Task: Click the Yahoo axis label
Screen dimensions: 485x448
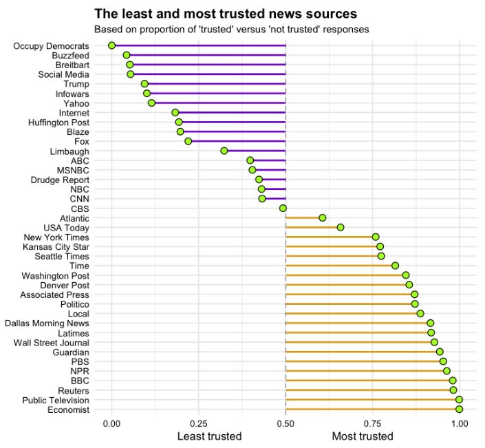Action: pos(76,103)
